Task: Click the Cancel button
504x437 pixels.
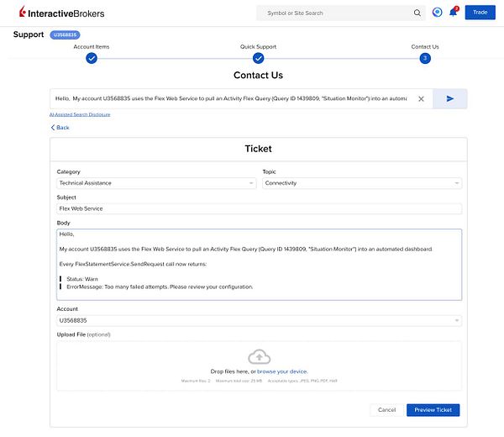Action: pyautogui.click(x=386, y=410)
